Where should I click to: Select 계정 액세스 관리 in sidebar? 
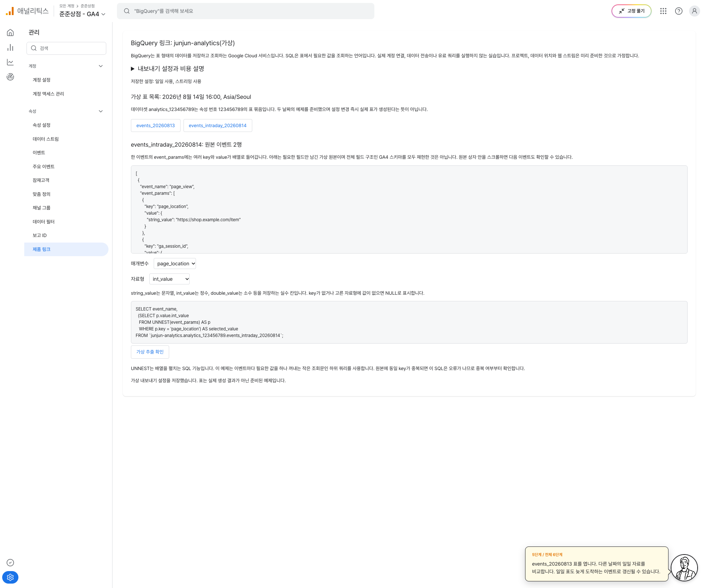(x=66, y=94)
